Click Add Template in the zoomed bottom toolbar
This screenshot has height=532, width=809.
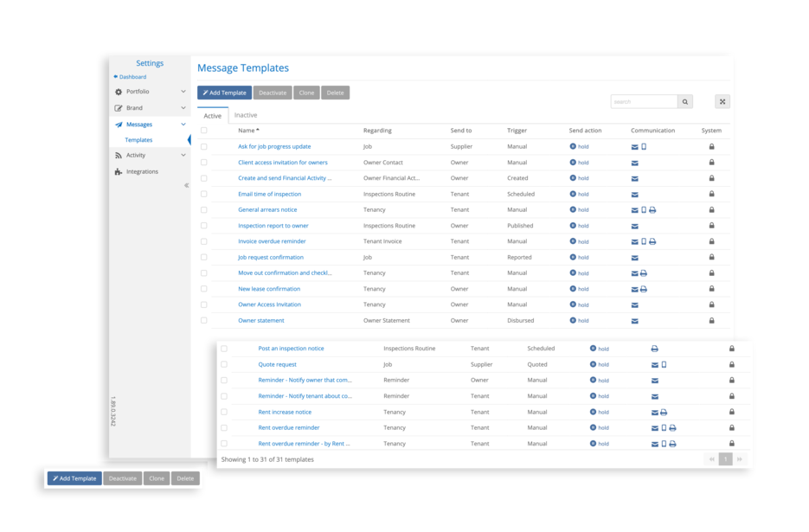74,478
